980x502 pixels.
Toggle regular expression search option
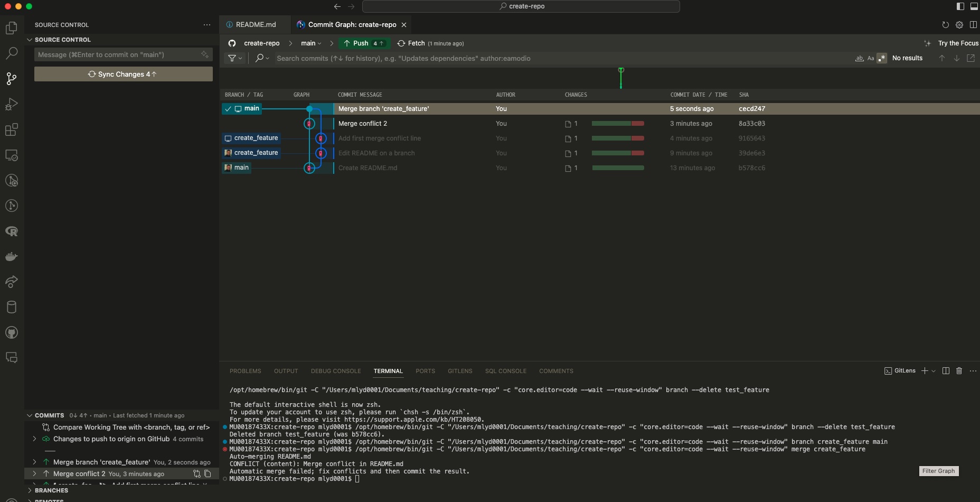point(882,58)
